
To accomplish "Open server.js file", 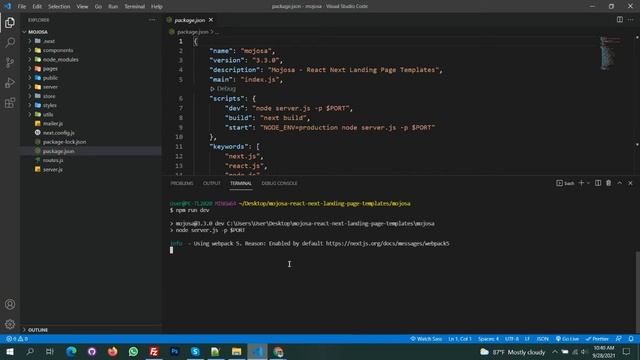I will [x=53, y=169].
